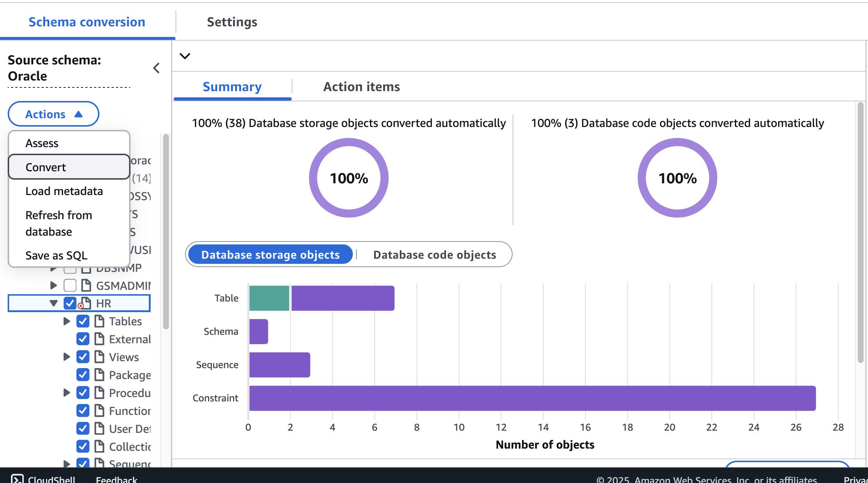Viewport: 868px width, 483px height.
Task: Click the CloudShell terminal icon
Action: (17, 479)
